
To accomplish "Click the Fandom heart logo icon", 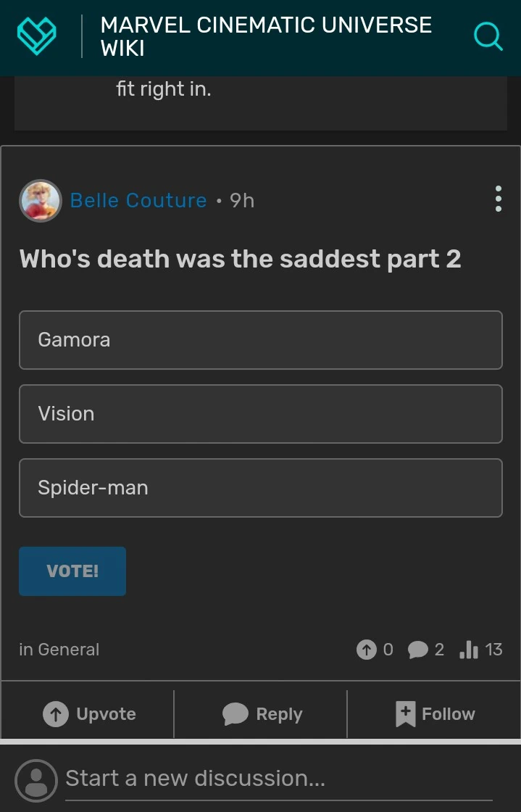I will pos(36,36).
